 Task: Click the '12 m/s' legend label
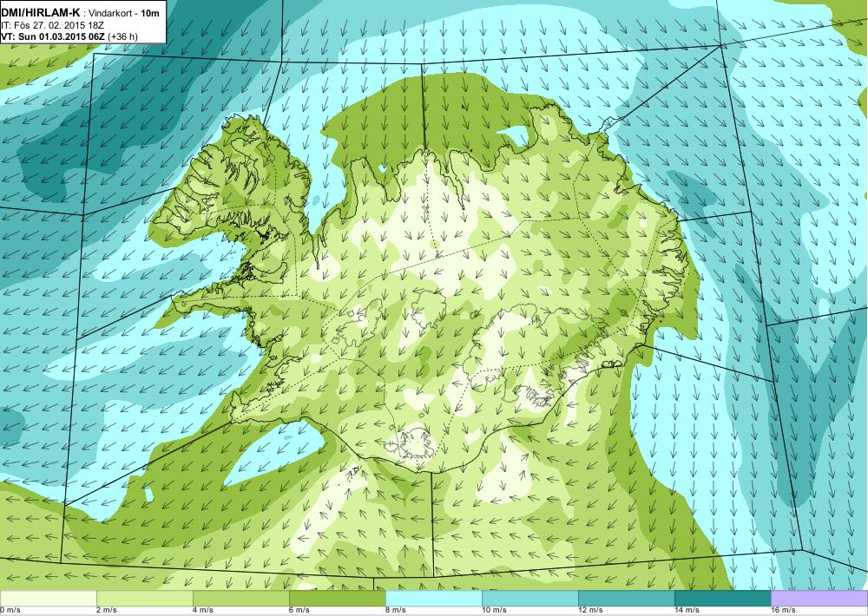[x=590, y=611]
